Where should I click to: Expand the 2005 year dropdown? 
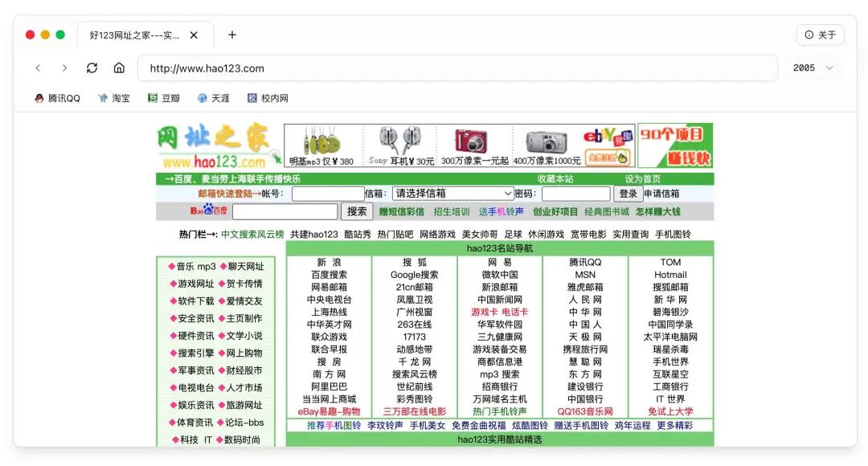813,68
